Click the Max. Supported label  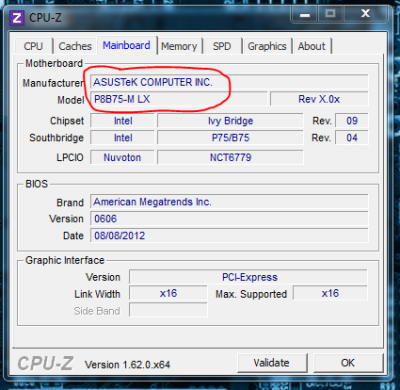[251, 294]
